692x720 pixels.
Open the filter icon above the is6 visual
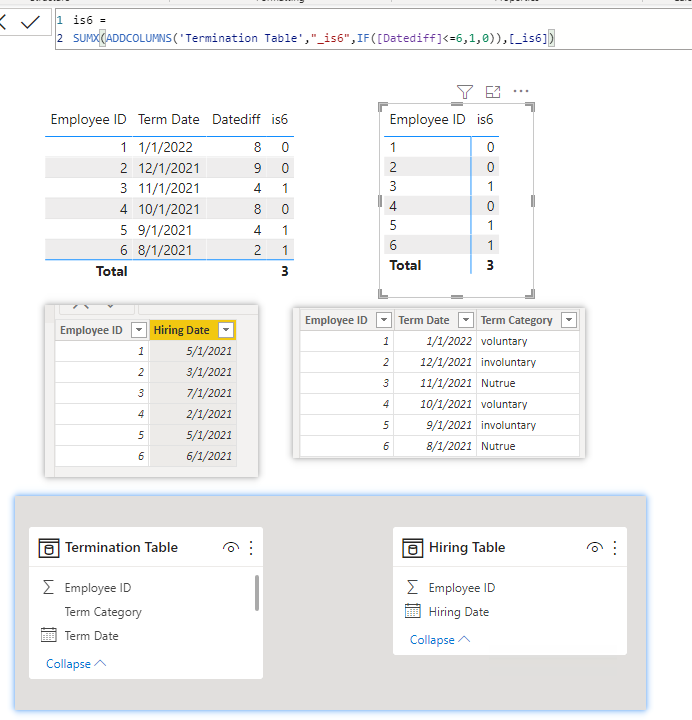coord(465,92)
